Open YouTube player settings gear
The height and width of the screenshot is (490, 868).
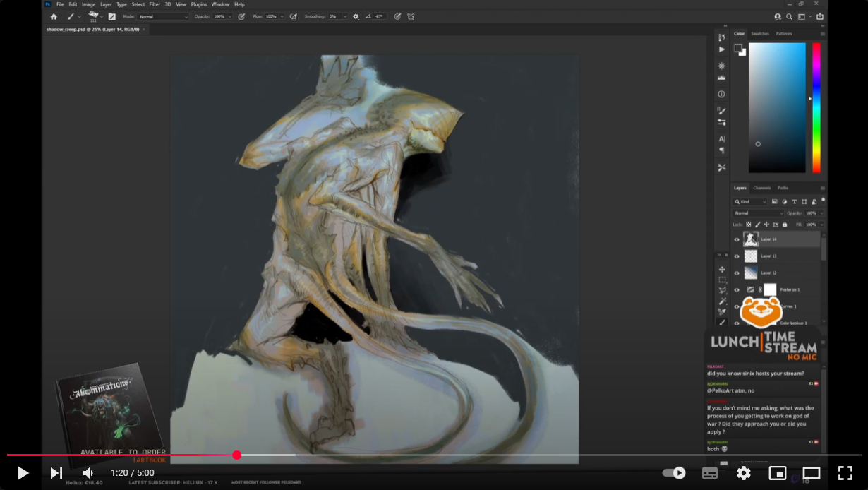[x=744, y=473]
